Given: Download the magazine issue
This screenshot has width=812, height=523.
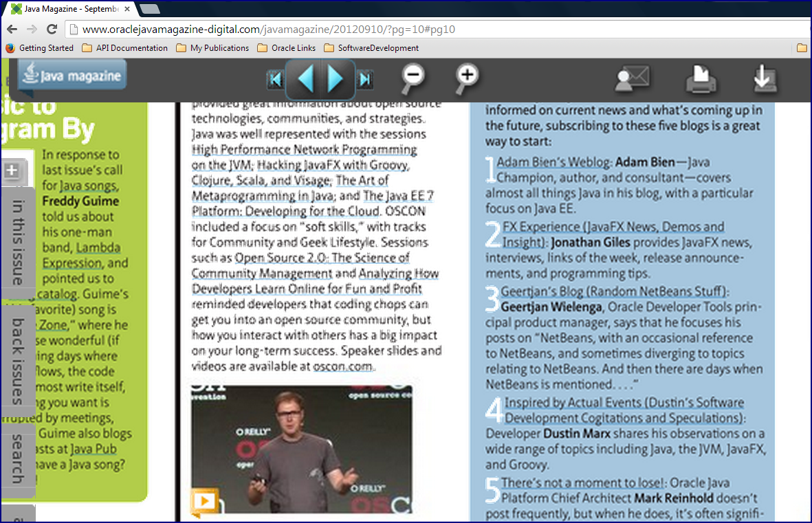Looking at the screenshot, I should (x=765, y=79).
